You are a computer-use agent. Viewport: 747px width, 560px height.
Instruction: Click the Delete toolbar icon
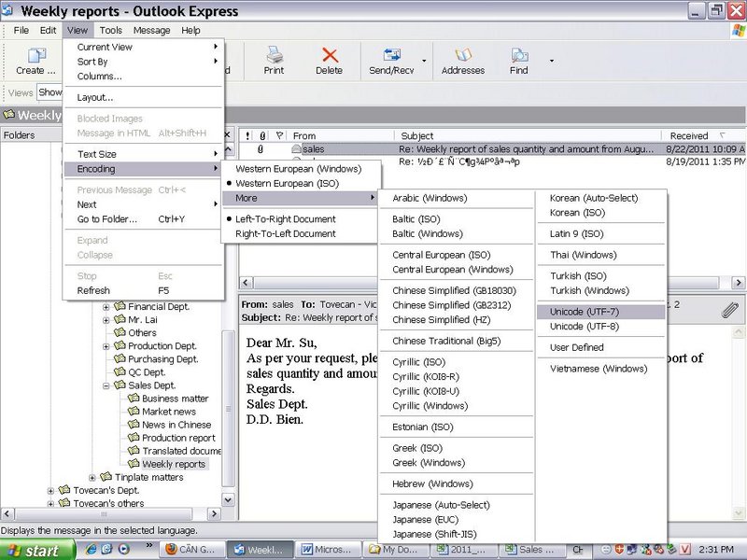(329, 61)
